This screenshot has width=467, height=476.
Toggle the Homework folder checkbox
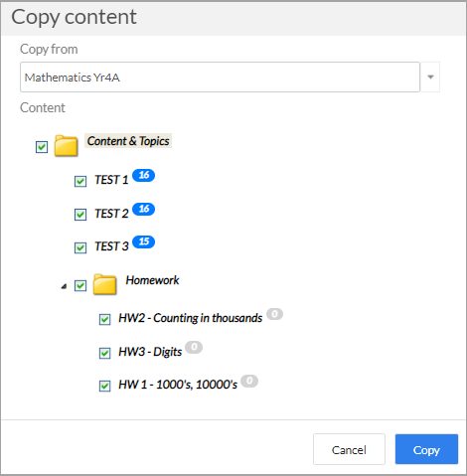[x=80, y=285]
